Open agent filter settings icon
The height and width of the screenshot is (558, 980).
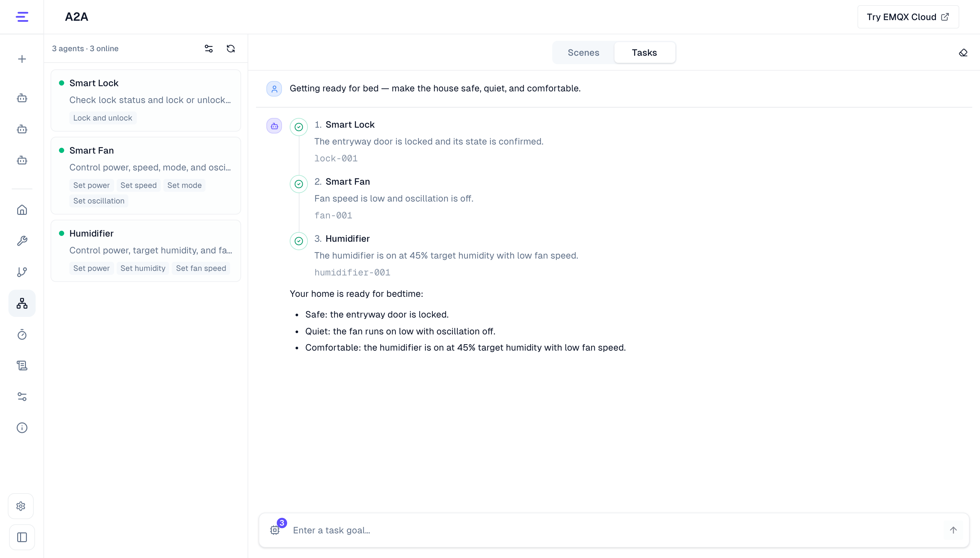pyautogui.click(x=208, y=49)
